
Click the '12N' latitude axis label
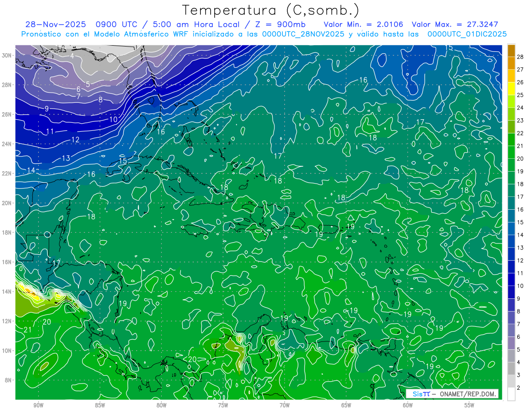pyautogui.click(x=7, y=321)
